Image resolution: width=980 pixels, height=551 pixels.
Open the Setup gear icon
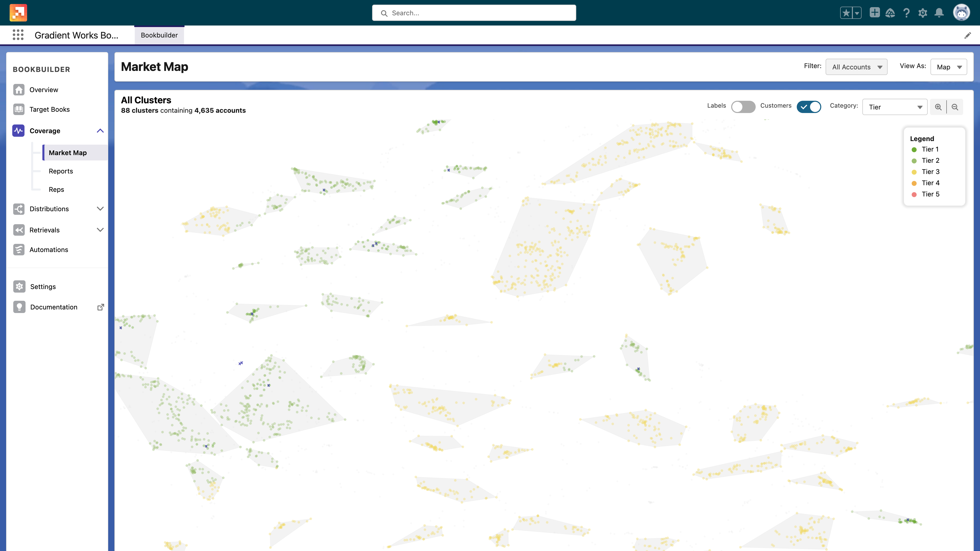pos(923,13)
